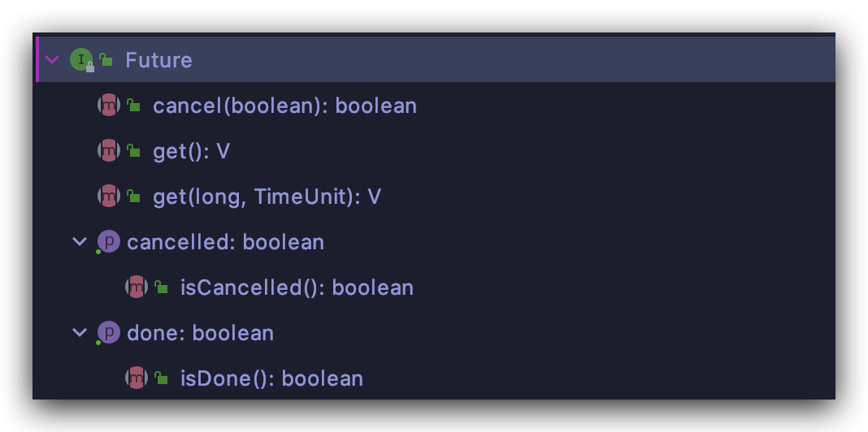Select cancel(boolean): boolean method

point(284,106)
